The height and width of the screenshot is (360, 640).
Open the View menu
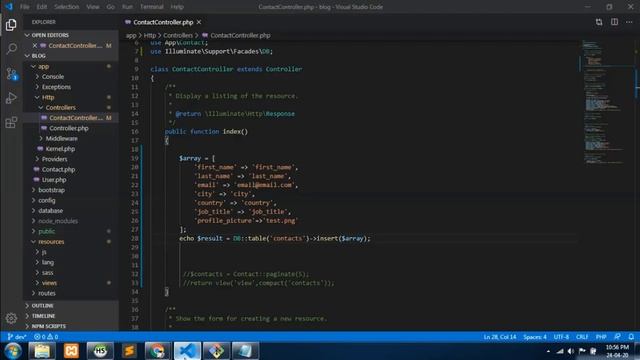click(x=93, y=7)
